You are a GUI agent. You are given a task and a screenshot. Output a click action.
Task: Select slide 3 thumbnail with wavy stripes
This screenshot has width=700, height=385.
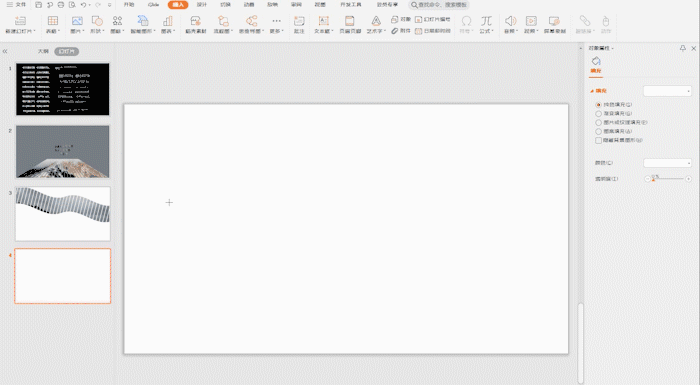click(62, 214)
